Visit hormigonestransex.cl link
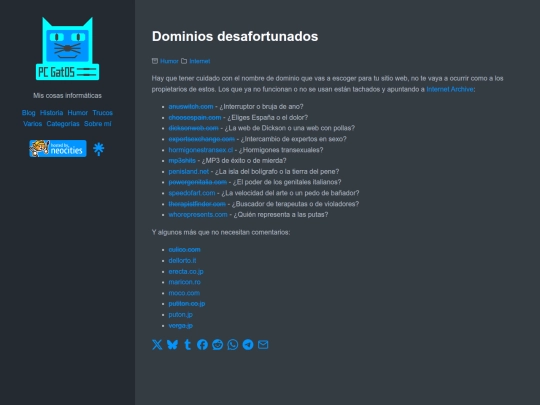540x405 pixels. coord(200,150)
